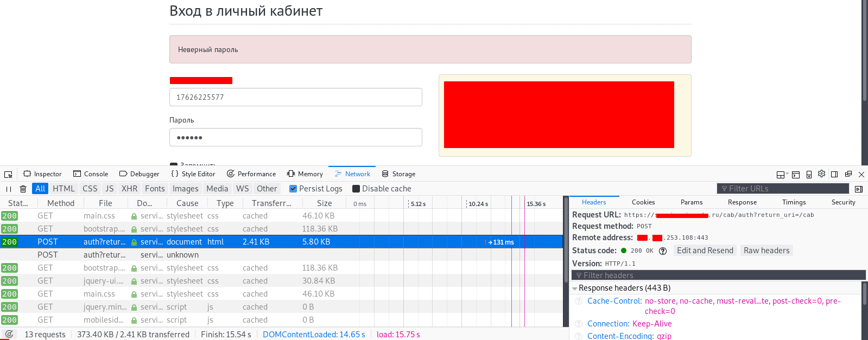The image size is (868, 340).
Task: Open DevTools settings gear
Action: click(x=821, y=174)
